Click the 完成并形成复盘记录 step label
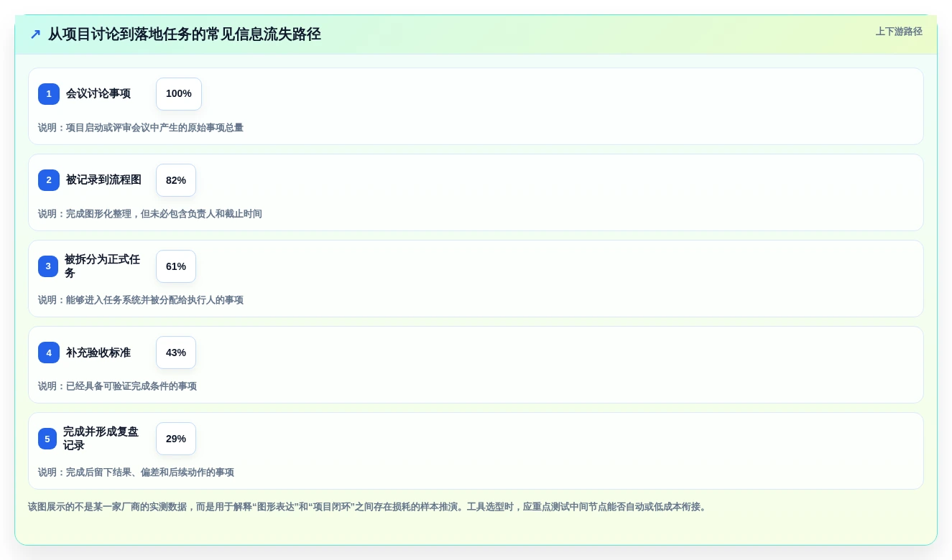The width and height of the screenshot is (952, 560). pyautogui.click(x=101, y=439)
